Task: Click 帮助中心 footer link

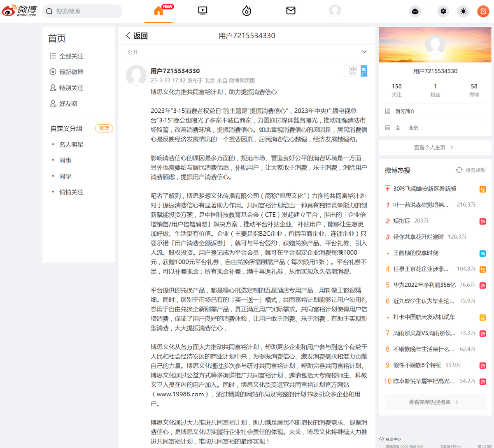Action: (x=393, y=439)
